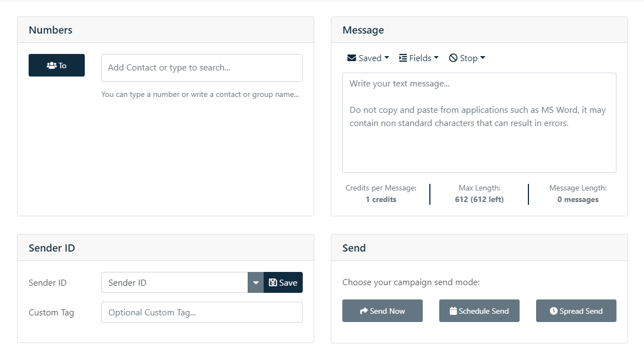Click the To button in Numbers panel
Image resolution: width=644 pixels, height=360 pixels.
(57, 64)
